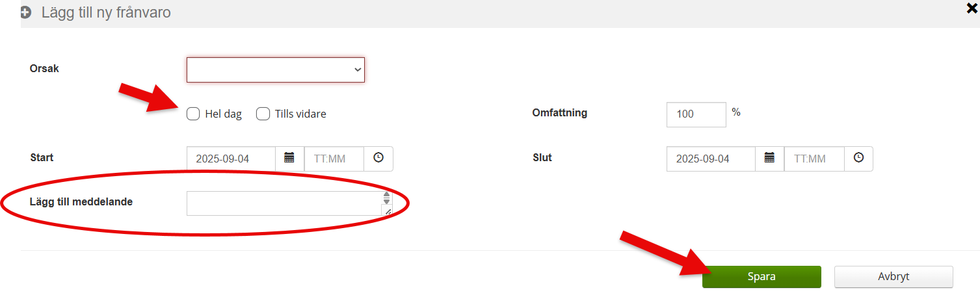980x297 pixels.
Task: Save the absence with the Spara button
Action: (x=761, y=276)
